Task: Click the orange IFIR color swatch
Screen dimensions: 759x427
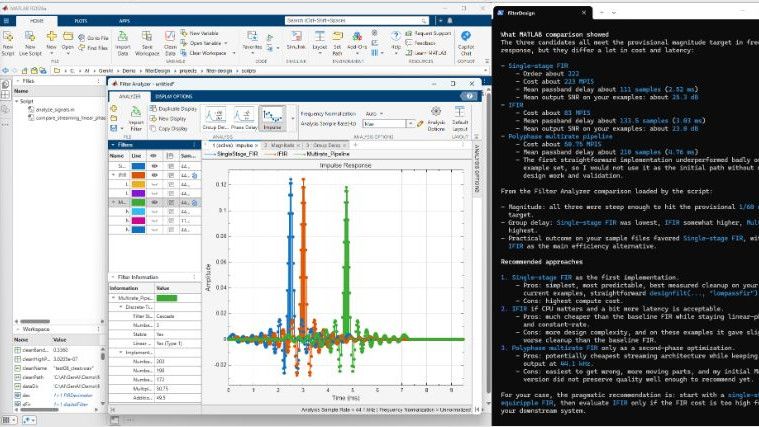Action: point(138,175)
